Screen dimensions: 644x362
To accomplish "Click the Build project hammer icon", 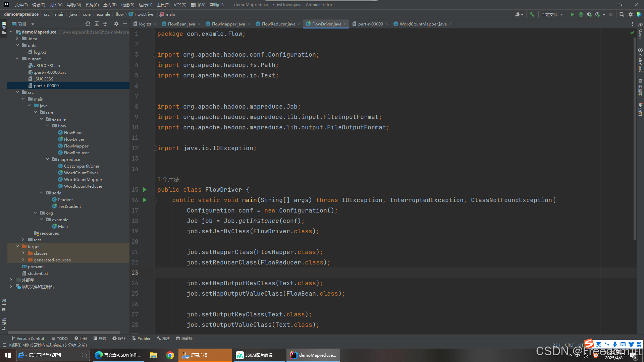I will click(532, 14).
